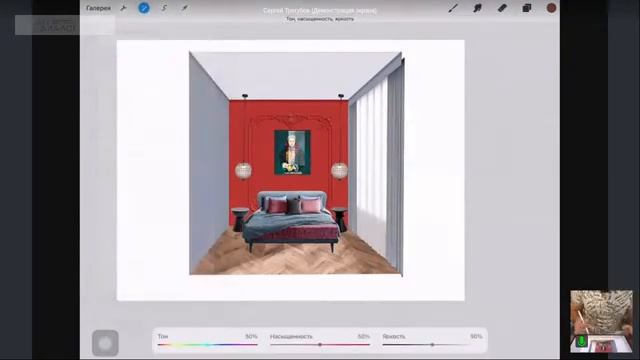Select the Brush tool
Screen dimensions: 640x360
pos(453,8)
